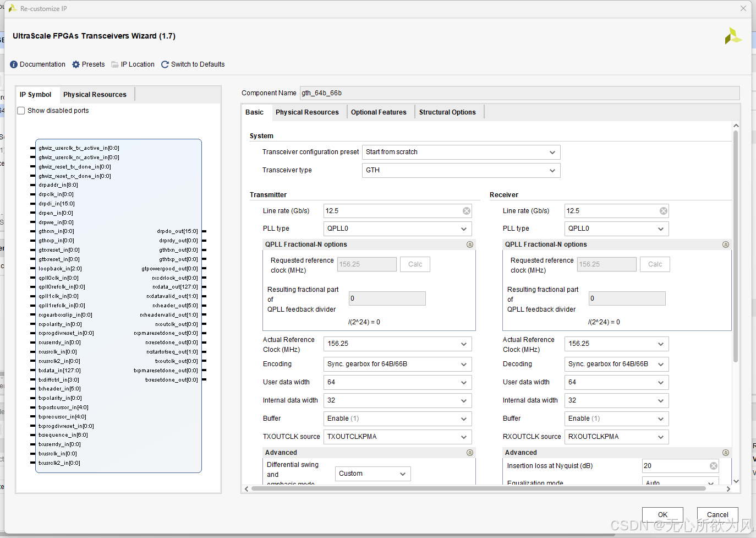Switch to the Optional Features tab
Image resolution: width=756 pixels, height=538 pixels.
click(379, 112)
